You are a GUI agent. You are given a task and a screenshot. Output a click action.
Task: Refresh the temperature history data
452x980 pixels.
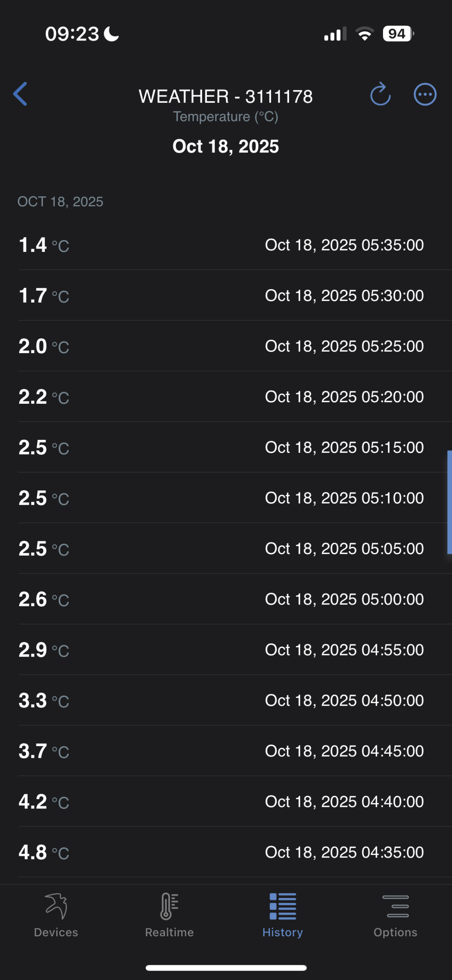(x=380, y=94)
